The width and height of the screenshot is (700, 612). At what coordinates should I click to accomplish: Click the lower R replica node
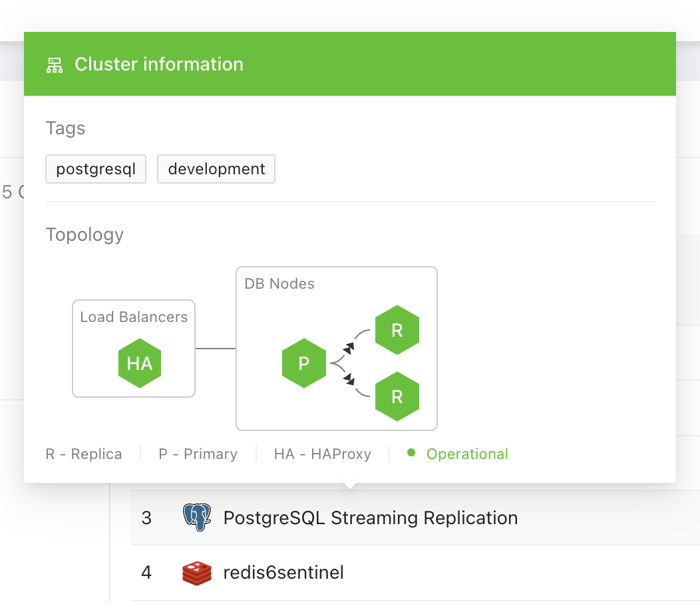397,396
